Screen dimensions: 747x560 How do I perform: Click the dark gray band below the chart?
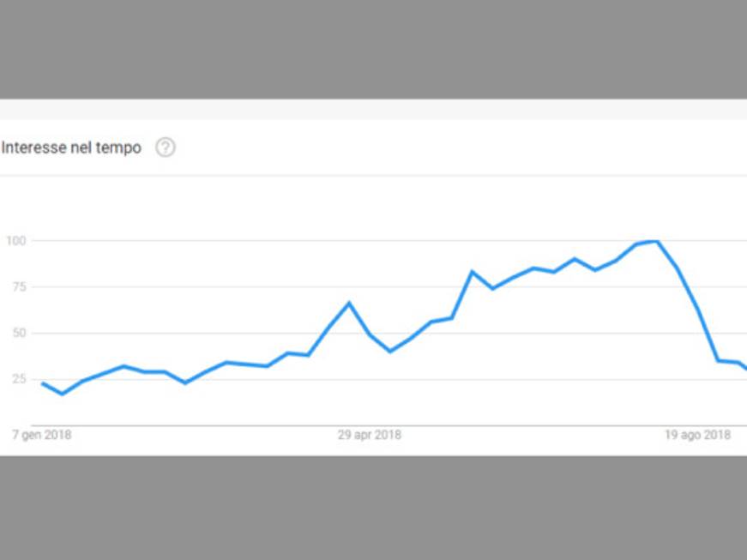click(x=374, y=508)
